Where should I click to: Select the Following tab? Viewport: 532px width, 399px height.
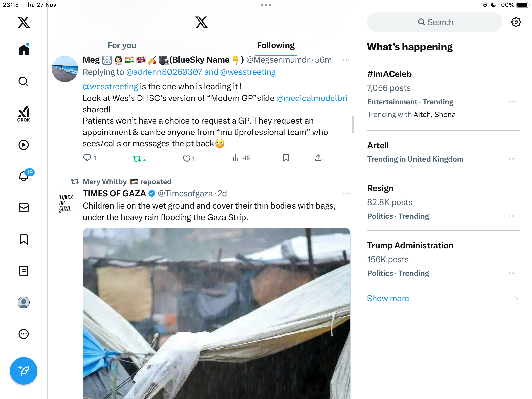click(276, 45)
